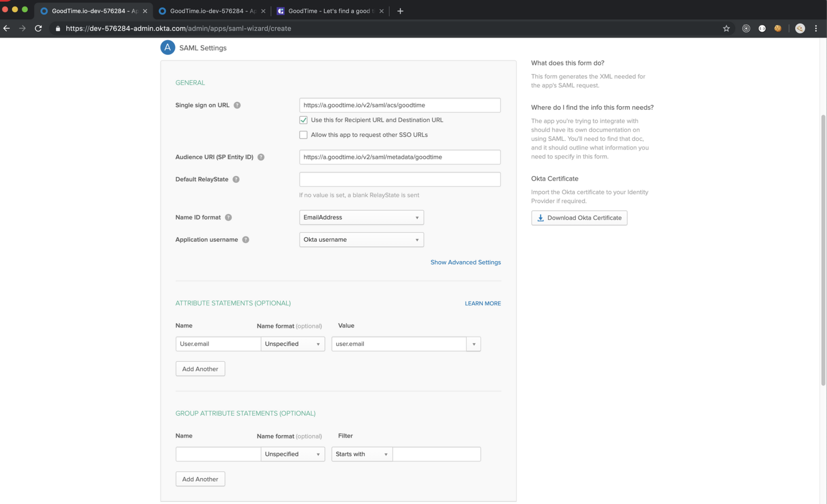Expand Starts with filter dropdown
Image resolution: width=827 pixels, height=504 pixels.
[x=361, y=454]
